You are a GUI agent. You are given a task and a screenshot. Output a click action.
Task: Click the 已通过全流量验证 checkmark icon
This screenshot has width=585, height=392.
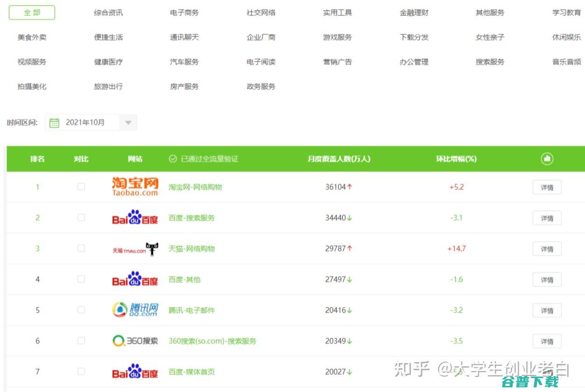click(173, 159)
